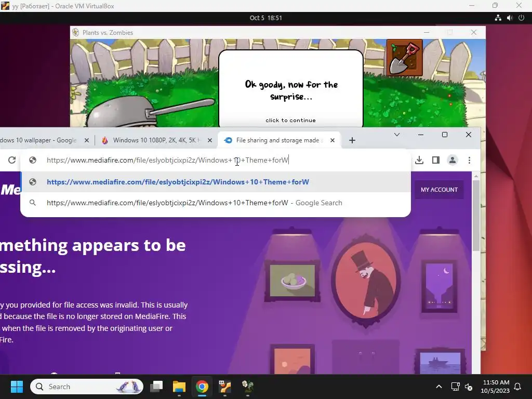This screenshot has width=532, height=399.
Task: Open the Windows Start menu
Action: click(x=17, y=387)
